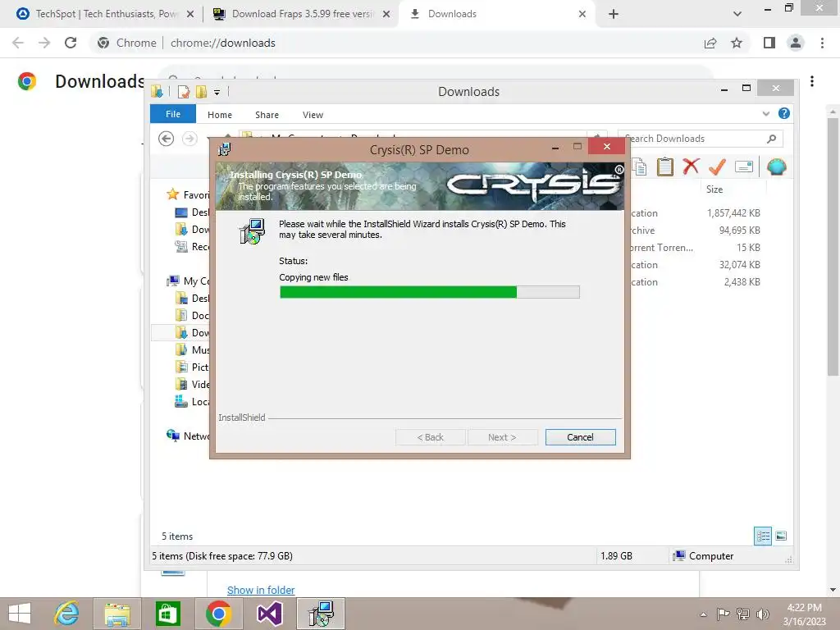The width and height of the screenshot is (840, 630).
Task: Open the Share ribbon tab
Action: coord(267,115)
